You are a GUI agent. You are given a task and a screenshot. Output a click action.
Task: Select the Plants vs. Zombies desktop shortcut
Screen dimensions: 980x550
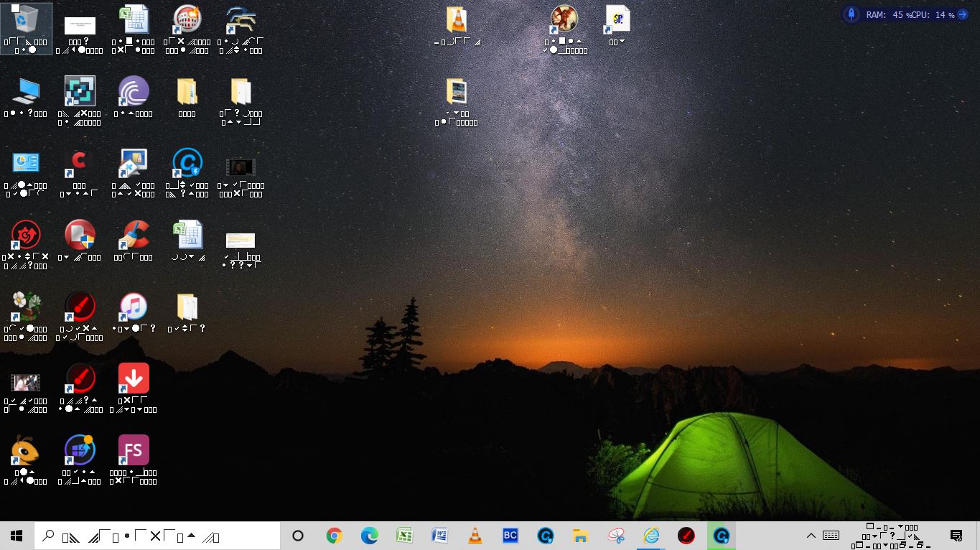26,307
